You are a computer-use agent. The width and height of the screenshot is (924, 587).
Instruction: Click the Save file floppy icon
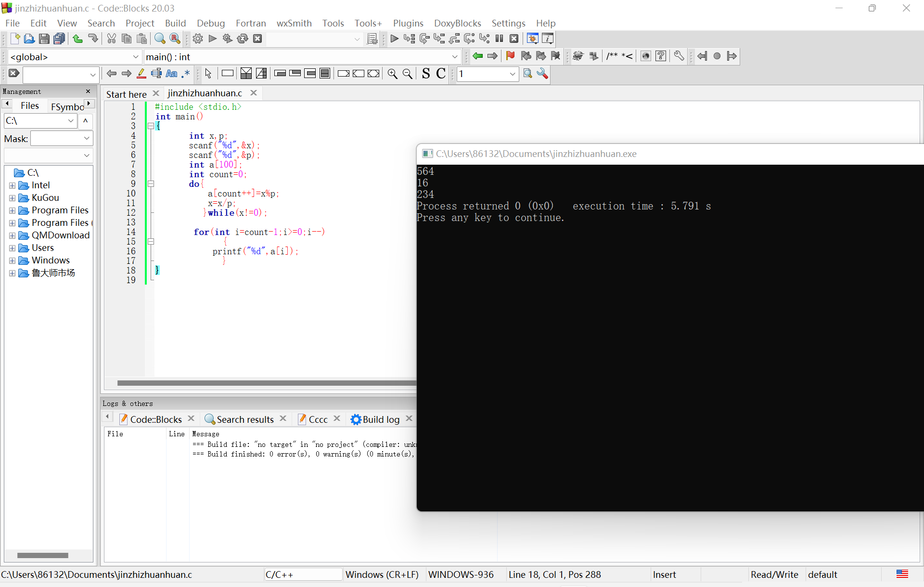[44, 39]
